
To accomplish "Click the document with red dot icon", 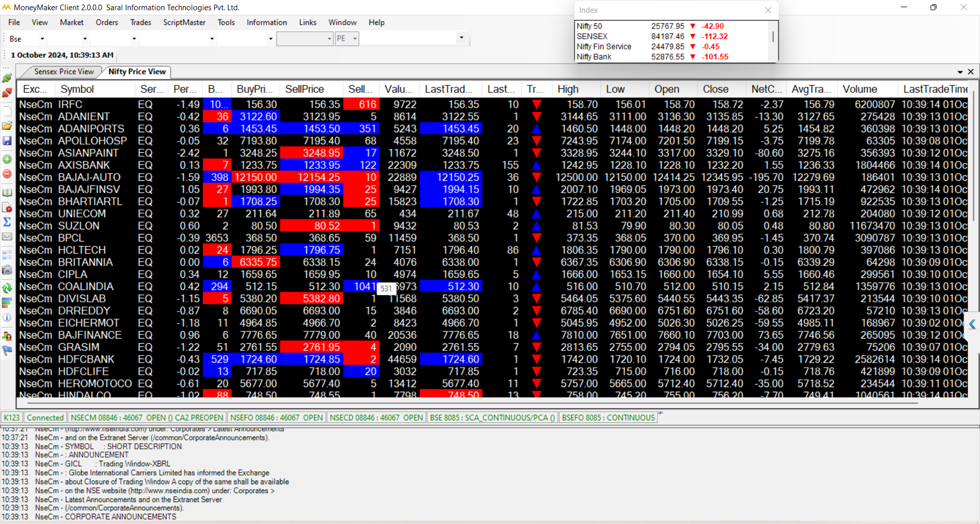I will [7, 207].
